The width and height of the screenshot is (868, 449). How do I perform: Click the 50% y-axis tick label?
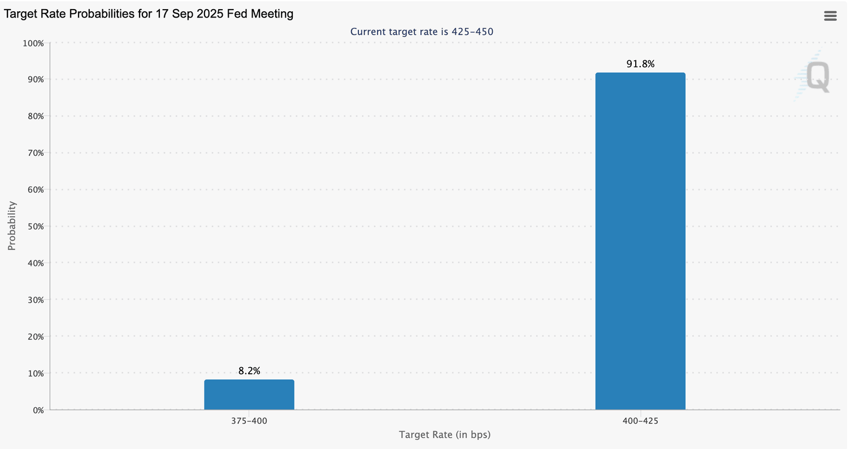pyautogui.click(x=34, y=226)
